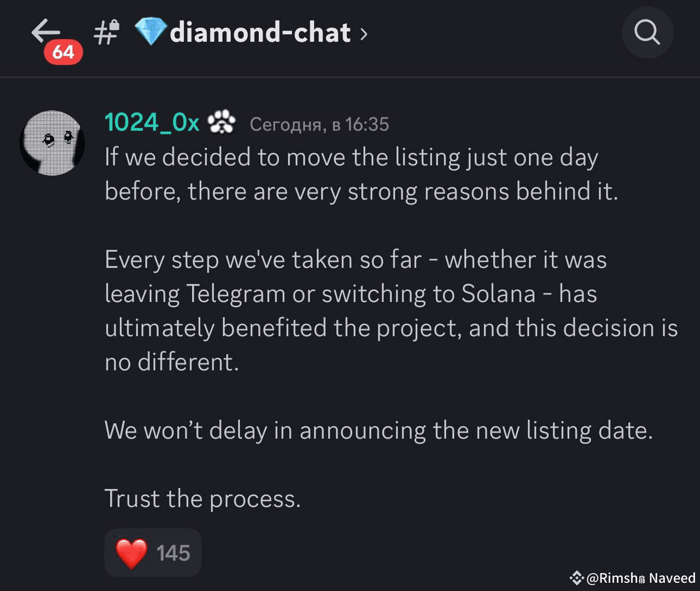Expand channel details via the title chevron
The image size is (700, 591).
[364, 34]
